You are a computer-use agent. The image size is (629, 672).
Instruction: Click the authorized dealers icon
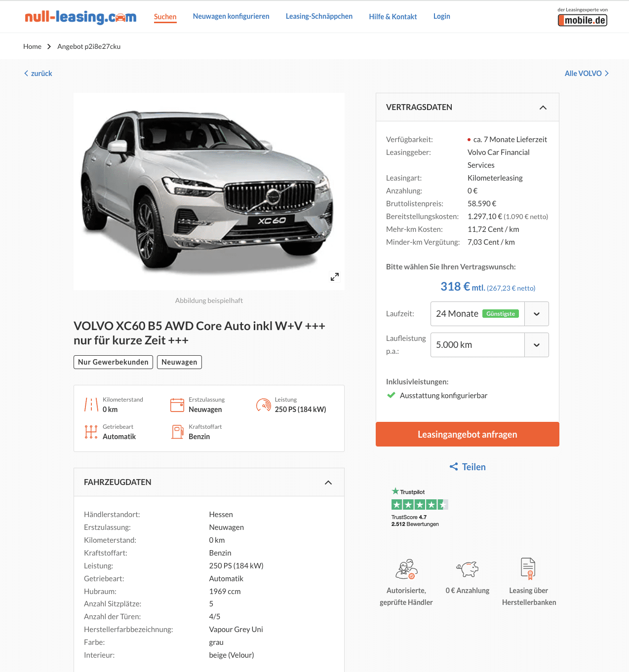tap(406, 569)
